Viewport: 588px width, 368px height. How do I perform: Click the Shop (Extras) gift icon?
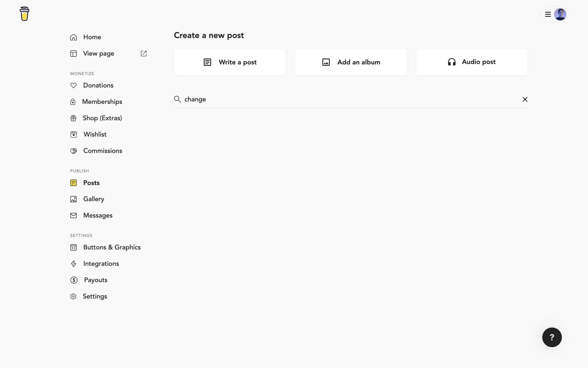(73, 118)
